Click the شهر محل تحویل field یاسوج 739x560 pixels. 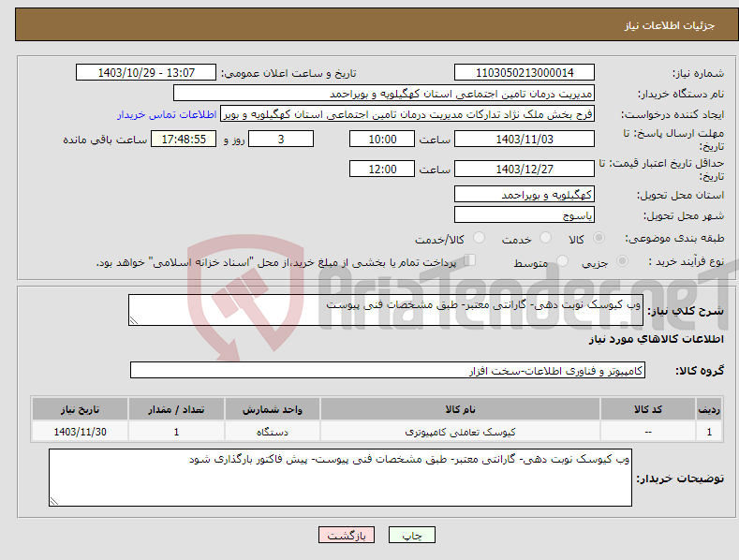pyautogui.click(x=525, y=215)
